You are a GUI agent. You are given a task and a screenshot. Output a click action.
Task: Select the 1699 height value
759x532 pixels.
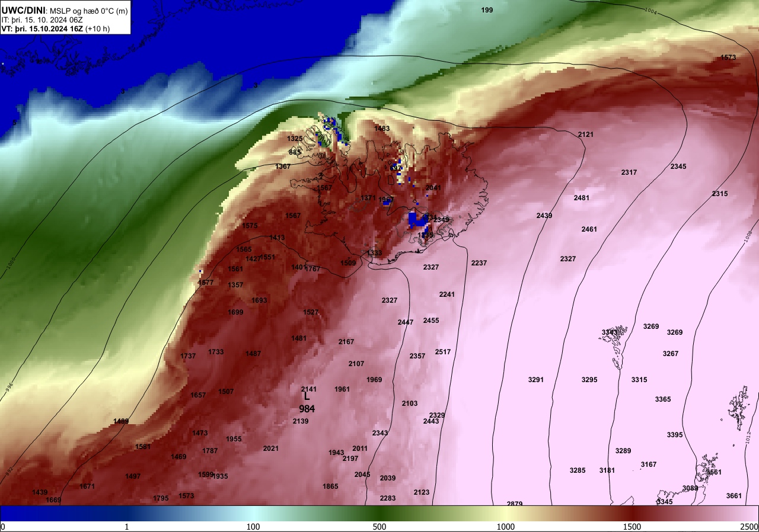pyautogui.click(x=235, y=312)
